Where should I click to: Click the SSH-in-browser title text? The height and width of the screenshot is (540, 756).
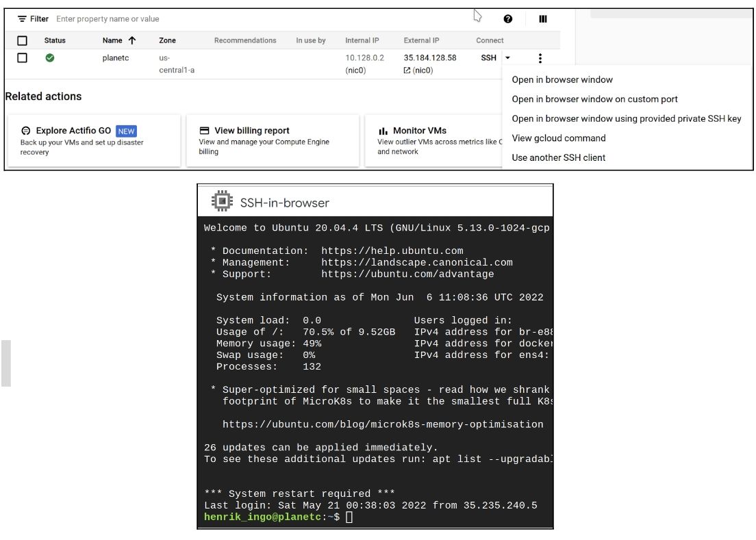tap(284, 203)
